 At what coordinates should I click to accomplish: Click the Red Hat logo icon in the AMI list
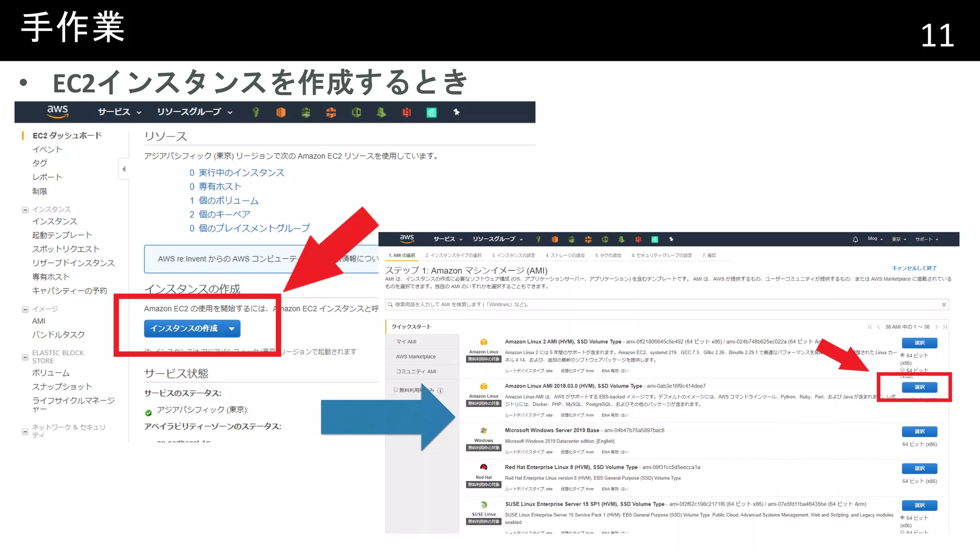coord(484,467)
